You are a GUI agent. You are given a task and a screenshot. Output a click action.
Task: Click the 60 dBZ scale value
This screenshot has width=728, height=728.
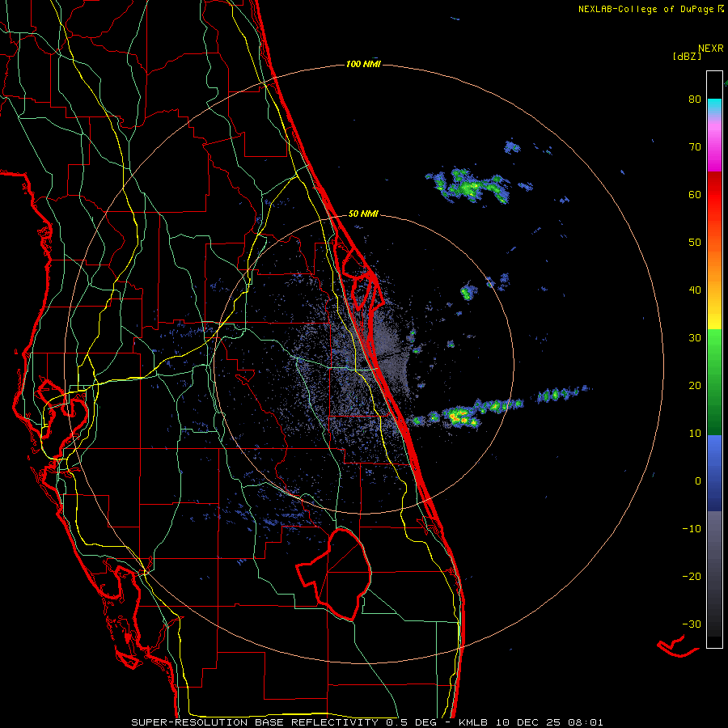tap(695, 195)
